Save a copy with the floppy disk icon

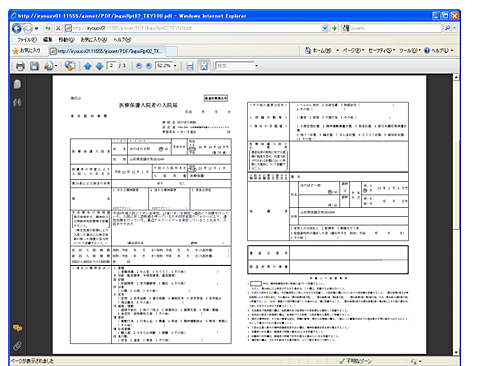pyautogui.click(x=34, y=66)
